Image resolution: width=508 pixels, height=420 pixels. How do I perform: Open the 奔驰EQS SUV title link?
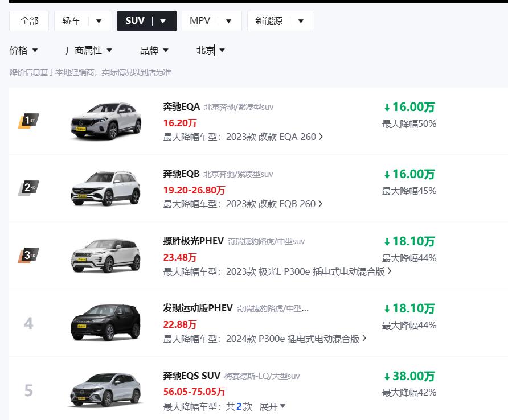coord(191,376)
